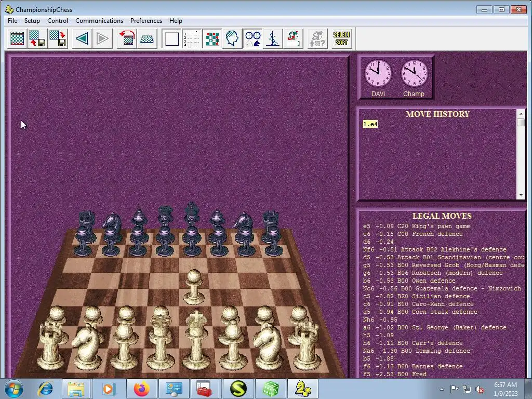Image resolution: width=532 pixels, height=399 pixels.
Task: Select legal move c5 Sicilian defence
Action: 416,297
